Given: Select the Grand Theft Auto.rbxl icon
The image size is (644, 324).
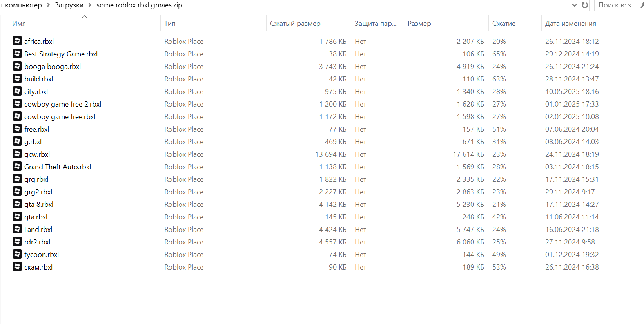Looking at the screenshot, I should (x=17, y=166).
